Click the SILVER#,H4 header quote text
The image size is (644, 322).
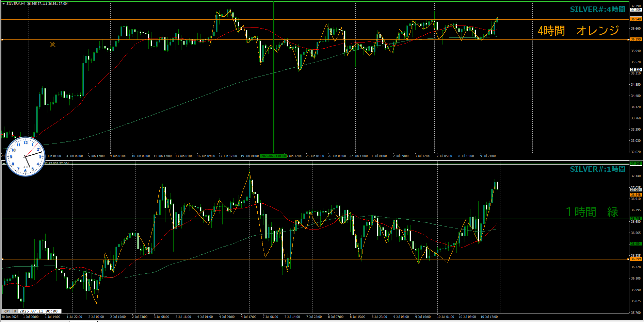click(37, 4)
